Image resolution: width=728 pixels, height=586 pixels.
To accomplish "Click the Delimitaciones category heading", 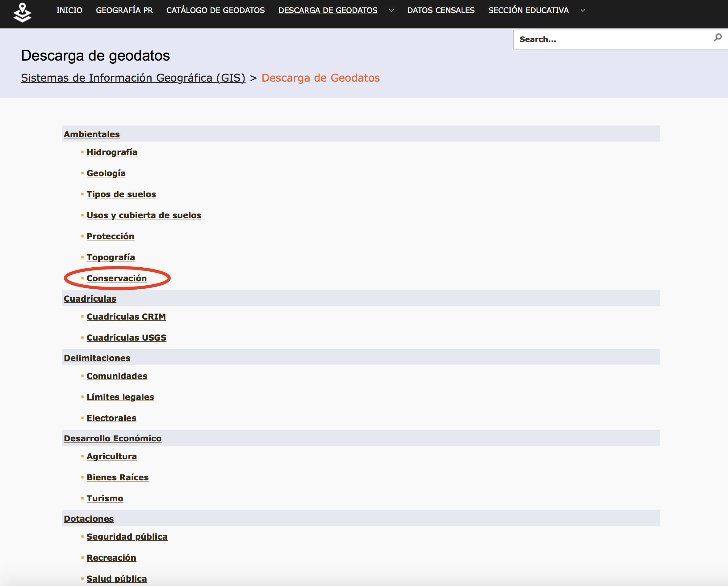I will pyautogui.click(x=97, y=358).
